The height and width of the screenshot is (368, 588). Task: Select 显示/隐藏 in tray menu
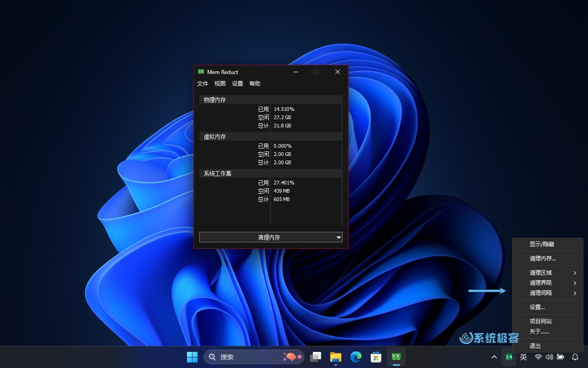point(548,244)
